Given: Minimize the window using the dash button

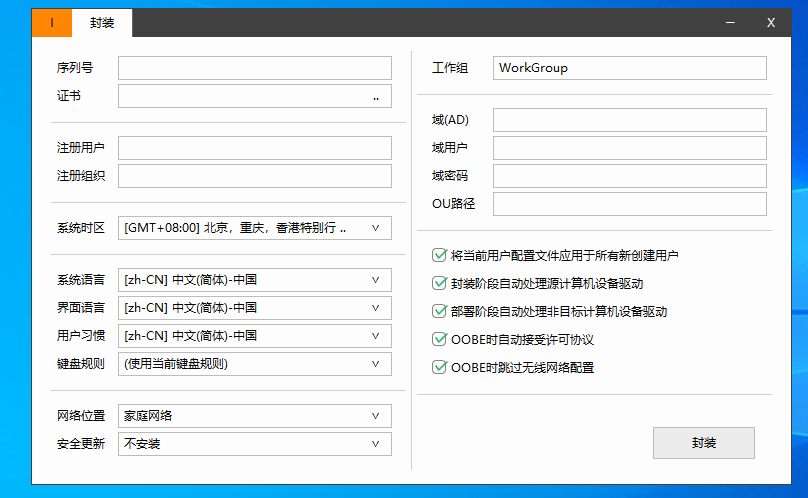Looking at the screenshot, I should pos(733,23).
